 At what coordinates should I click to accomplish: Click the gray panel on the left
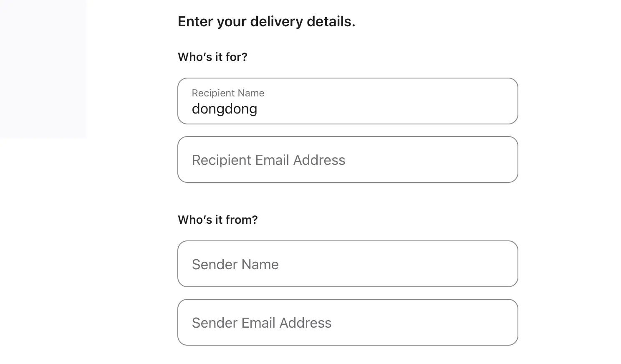[x=43, y=69]
